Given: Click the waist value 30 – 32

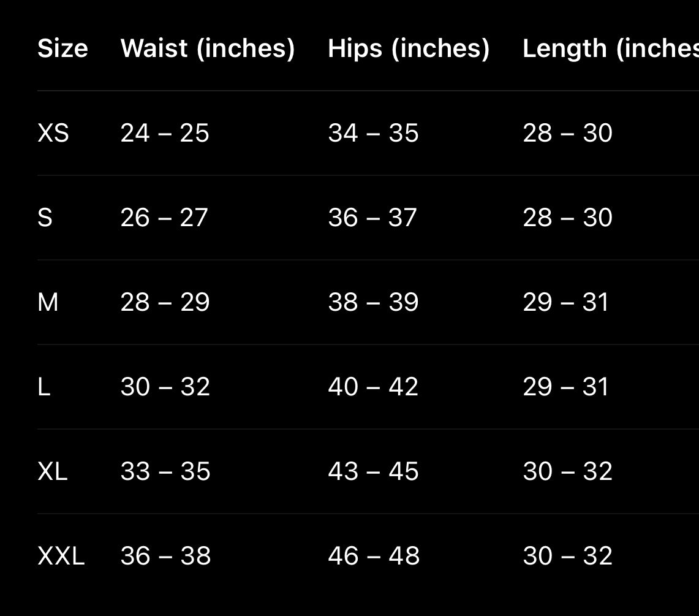Looking at the screenshot, I should [x=165, y=387].
